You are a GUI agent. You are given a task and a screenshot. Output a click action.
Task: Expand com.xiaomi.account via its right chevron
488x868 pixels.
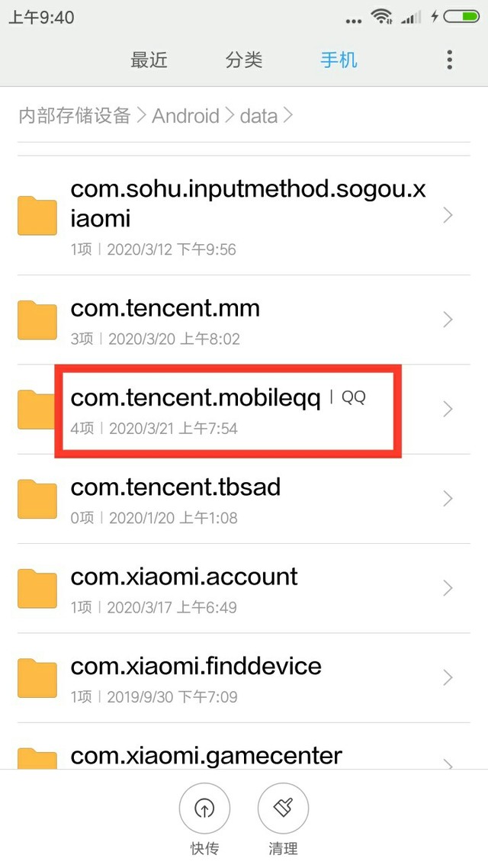(448, 588)
